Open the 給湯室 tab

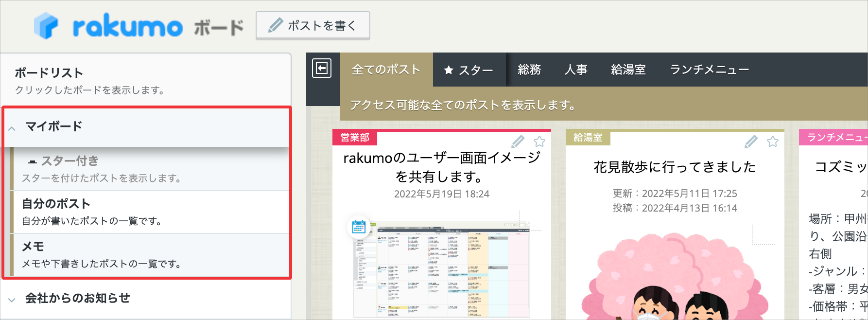point(628,70)
